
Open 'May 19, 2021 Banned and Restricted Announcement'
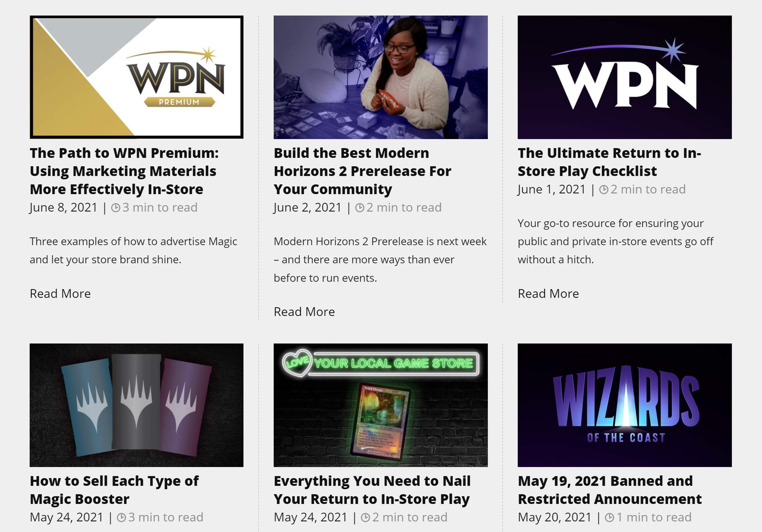click(610, 490)
